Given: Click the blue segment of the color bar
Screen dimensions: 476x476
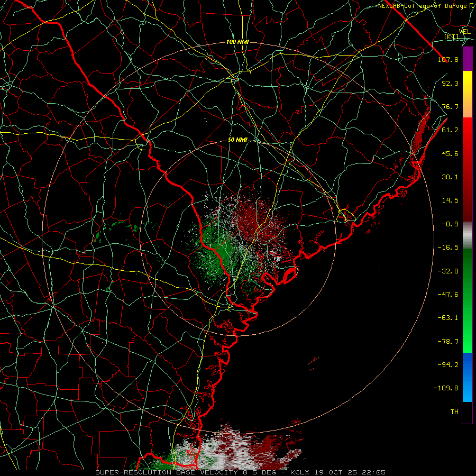Looking at the screenshot, I should pyautogui.click(x=467, y=377).
